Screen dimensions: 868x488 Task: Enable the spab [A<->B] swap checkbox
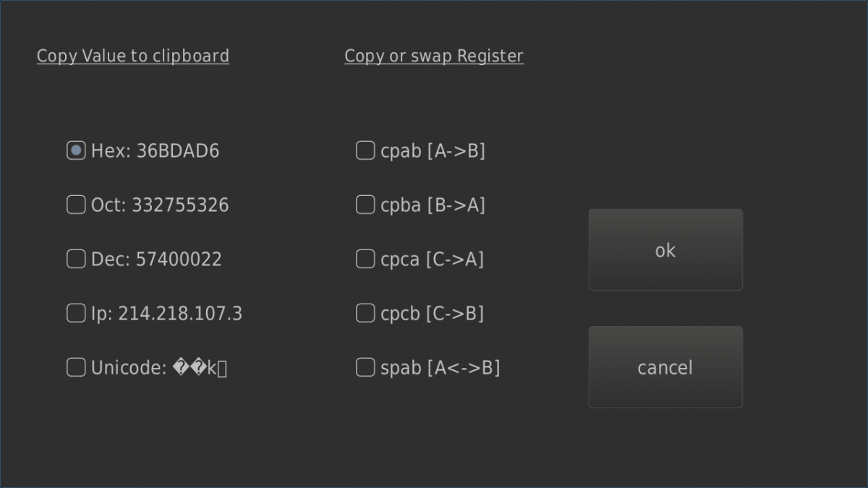(365, 367)
